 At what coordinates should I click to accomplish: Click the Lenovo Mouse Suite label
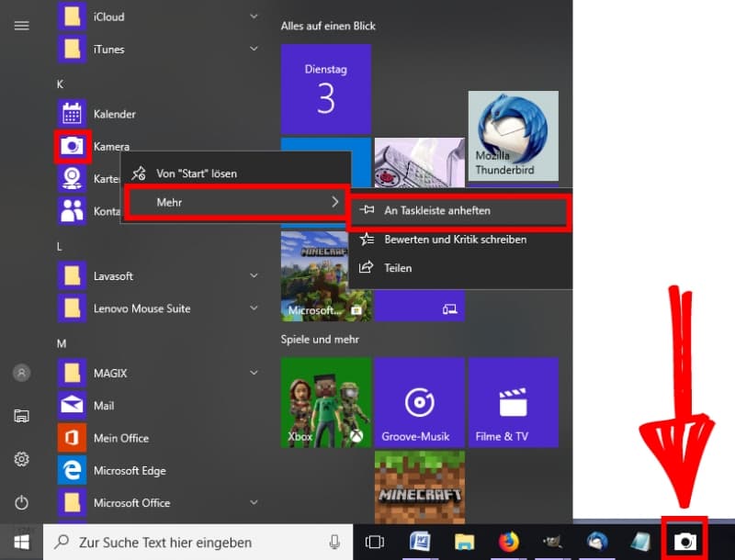(142, 308)
